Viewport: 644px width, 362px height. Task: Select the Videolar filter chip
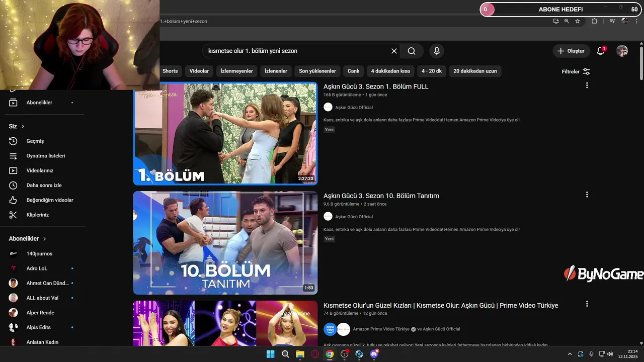(199, 71)
